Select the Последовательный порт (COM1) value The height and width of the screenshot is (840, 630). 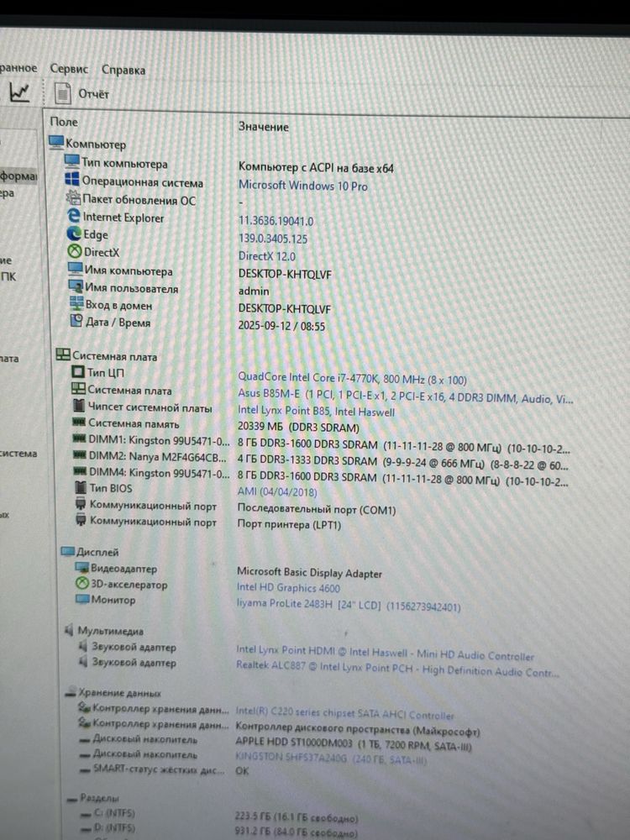[317, 509]
